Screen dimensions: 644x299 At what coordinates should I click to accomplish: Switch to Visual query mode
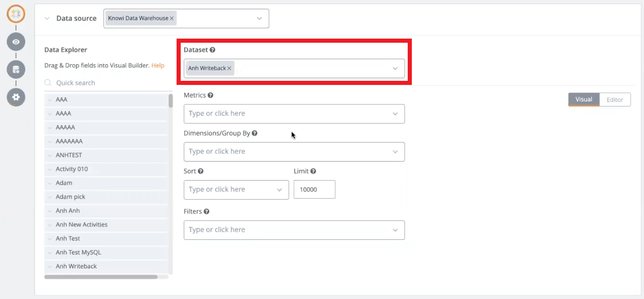[x=584, y=100]
